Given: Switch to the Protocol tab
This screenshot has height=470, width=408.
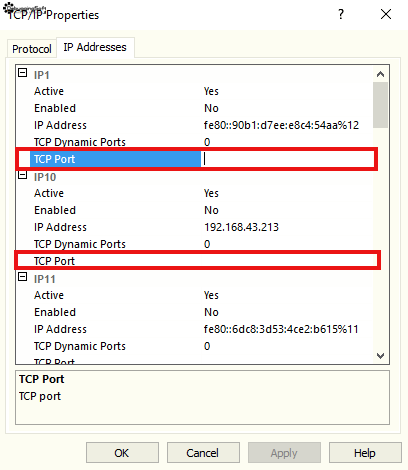Looking at the screenshot, I should [x=32, y=49].
